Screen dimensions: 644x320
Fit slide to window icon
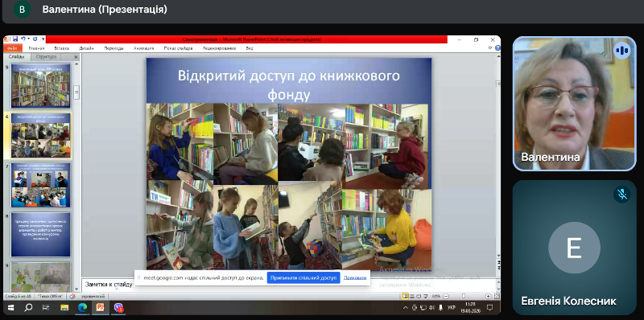tap(497, 296)
